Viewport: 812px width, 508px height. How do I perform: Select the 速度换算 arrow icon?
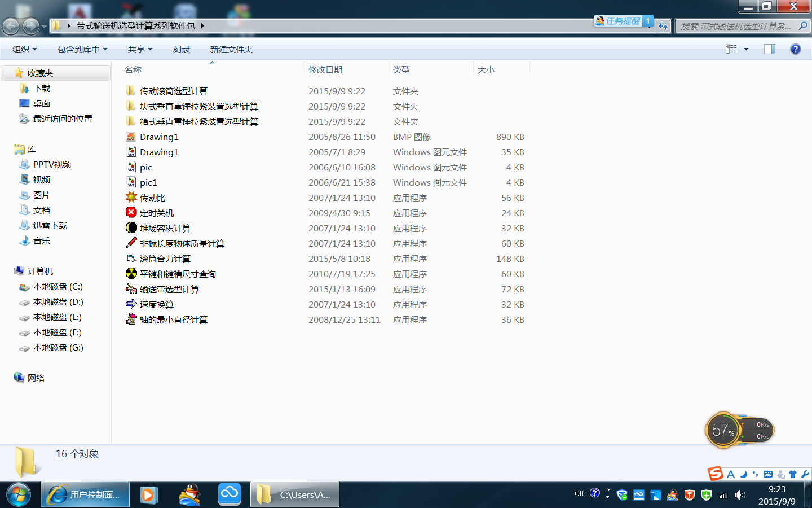[131, 304]
